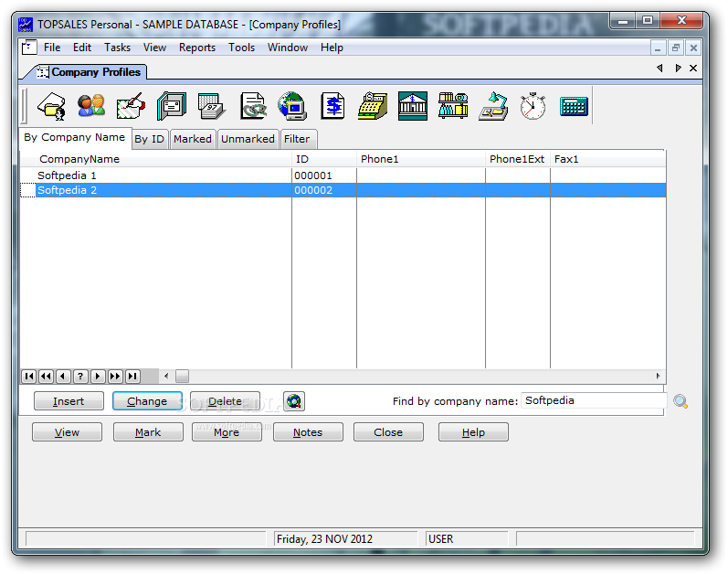
Task: Open the two people contacts toolbar icon
Action: click(x=91, y=106)
